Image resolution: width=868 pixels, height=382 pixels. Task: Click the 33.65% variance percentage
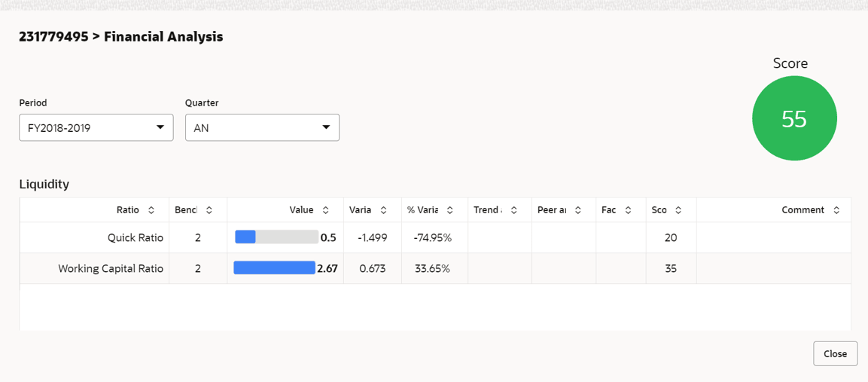(x=432, y=269)
